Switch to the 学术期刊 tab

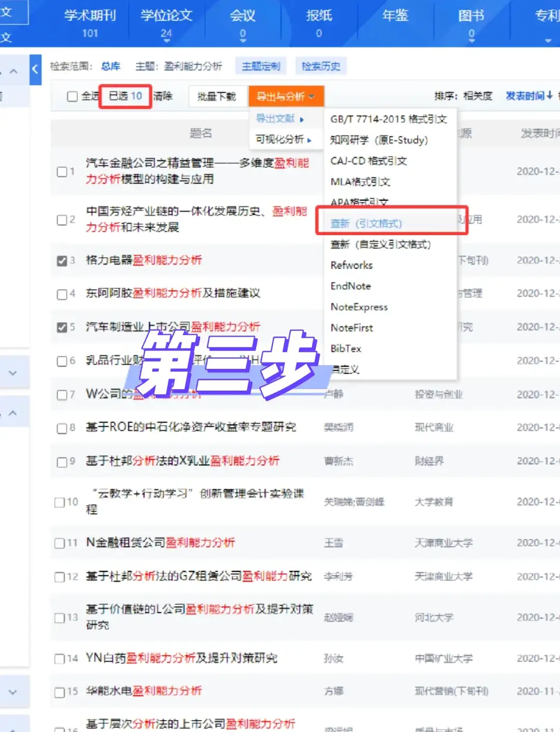pos(89,16)
